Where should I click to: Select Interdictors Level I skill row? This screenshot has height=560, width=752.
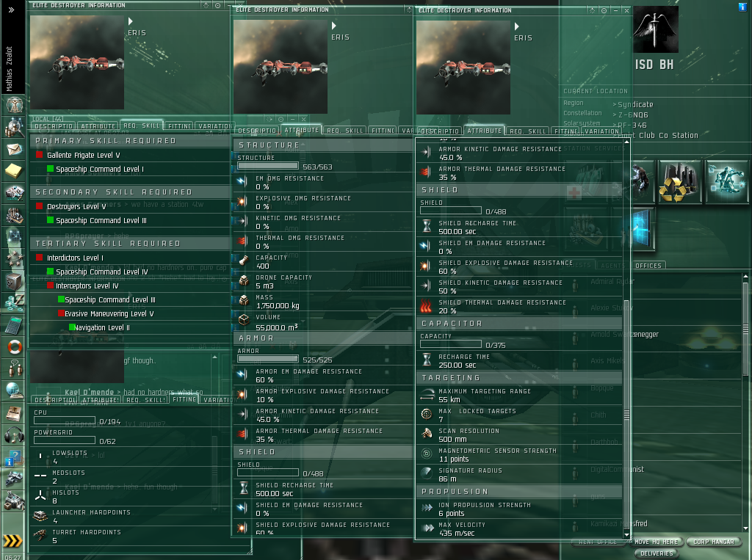tap(130, 258)
